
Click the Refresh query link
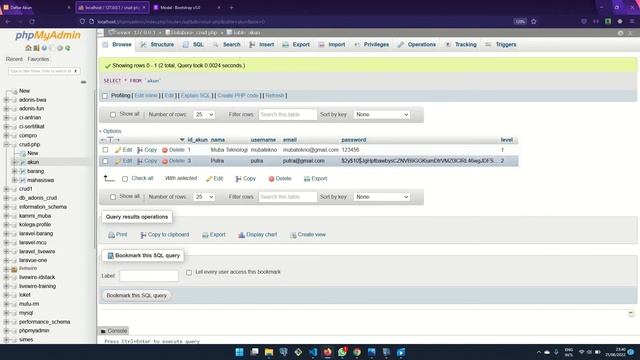point(275,96)
